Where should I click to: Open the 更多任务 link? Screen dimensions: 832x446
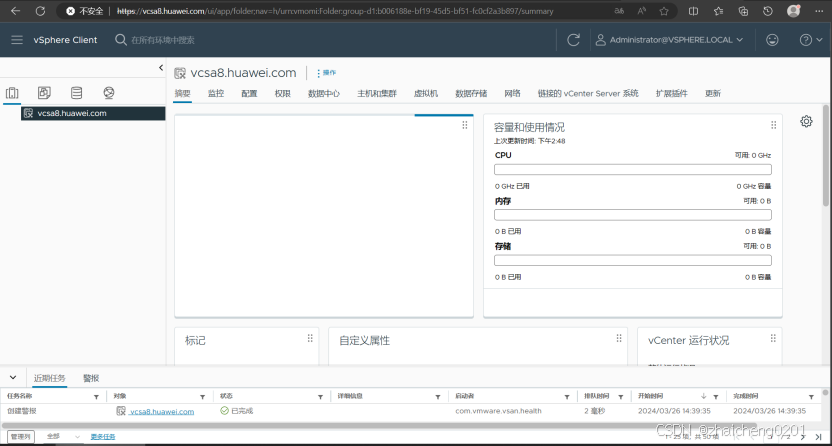click(x=102, y=436)
